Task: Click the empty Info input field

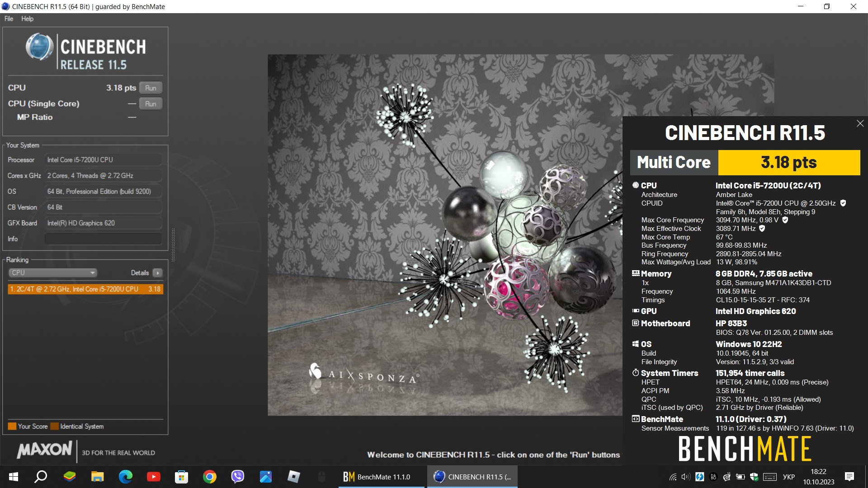Action: [103, 239]
